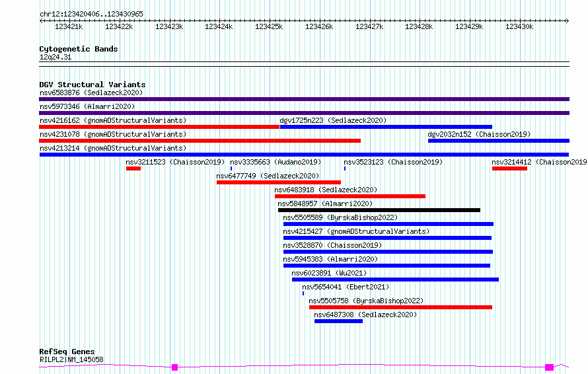Open the nsv6483918 (Sedlazeck2020) label
The width and height of the screenshot is (588, 374).
[326, 190]
